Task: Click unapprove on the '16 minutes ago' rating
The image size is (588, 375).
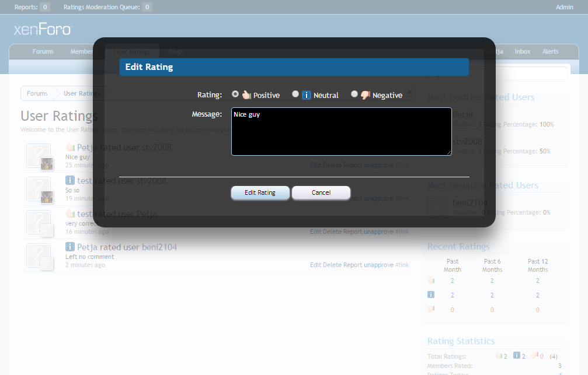Action: (379, 232)
